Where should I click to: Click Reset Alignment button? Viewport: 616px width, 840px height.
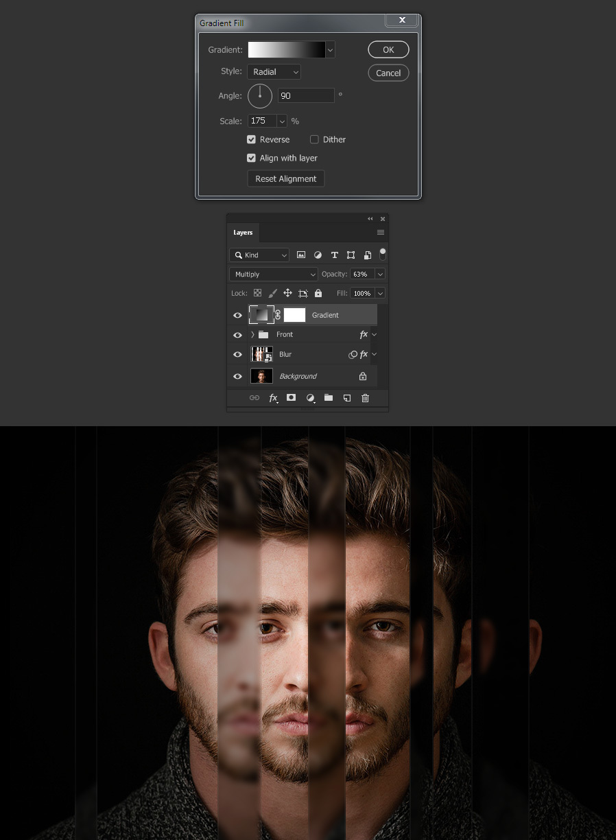click(x=285, y=178)
